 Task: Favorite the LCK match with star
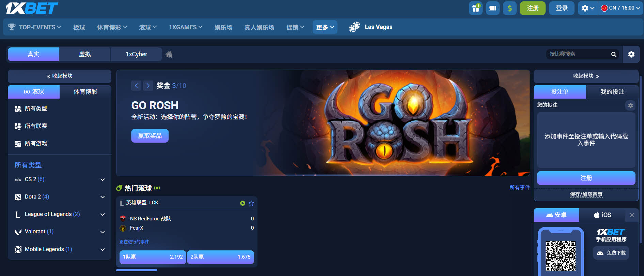click(x=251, y=203)
